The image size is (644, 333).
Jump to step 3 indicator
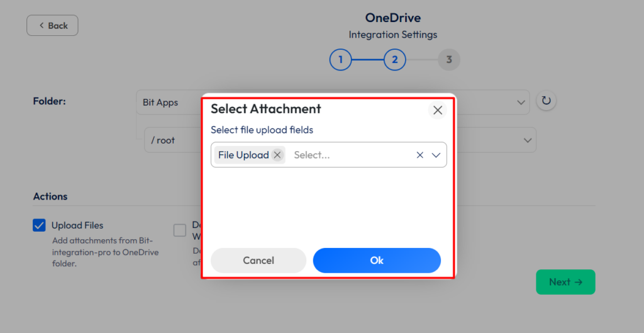point(449,60)
